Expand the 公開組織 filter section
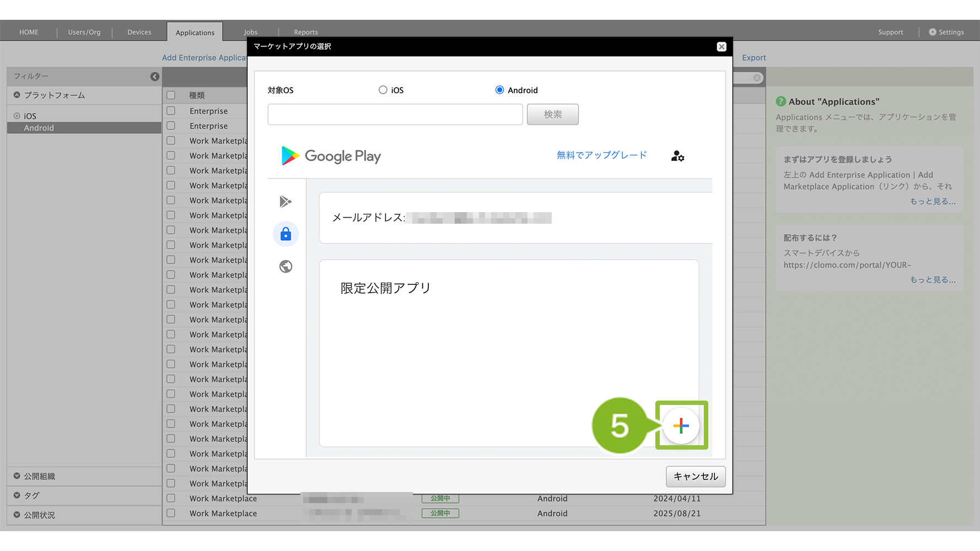This screenshot has height=551, width=980. (x=17, y=476)
